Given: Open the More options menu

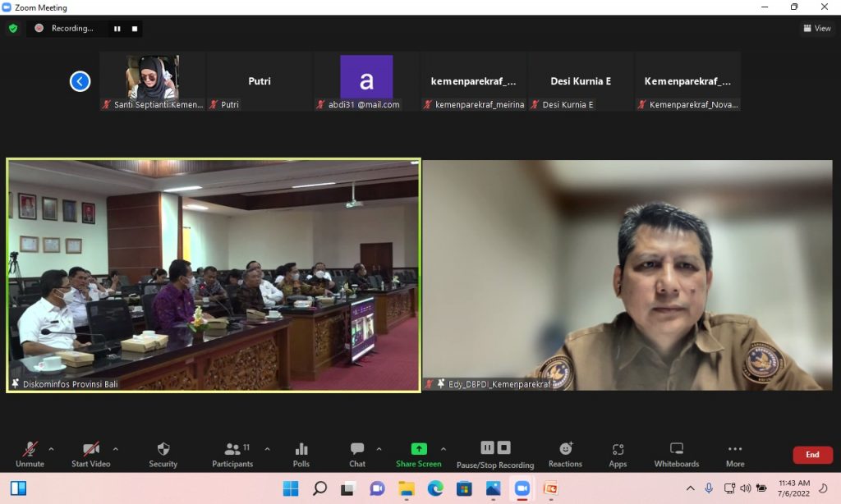Looking at the screenshot, I should tap(735, 449).
